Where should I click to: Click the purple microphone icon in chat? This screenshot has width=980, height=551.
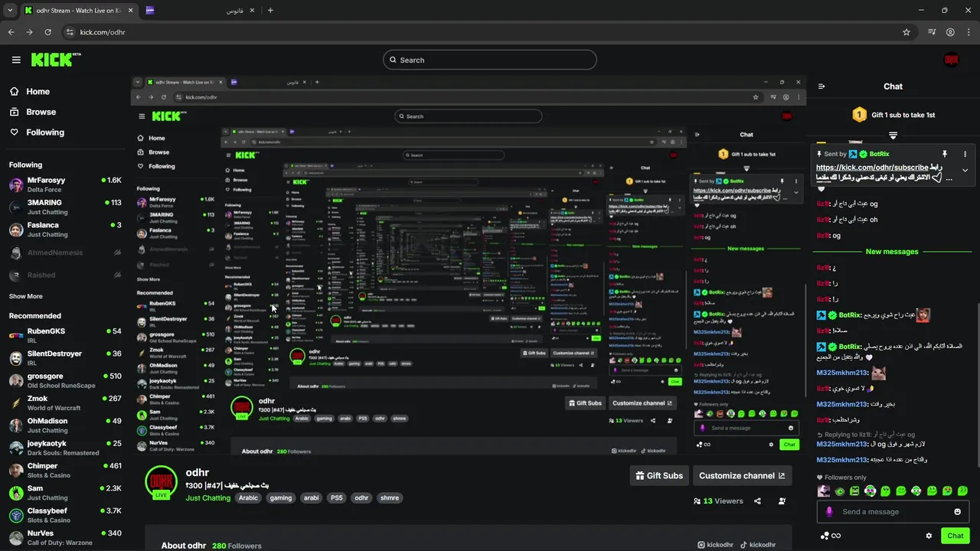tap(829, 512)
